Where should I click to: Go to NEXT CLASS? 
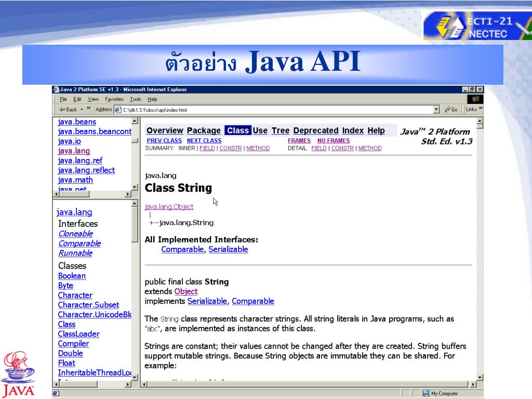[204, 140]
